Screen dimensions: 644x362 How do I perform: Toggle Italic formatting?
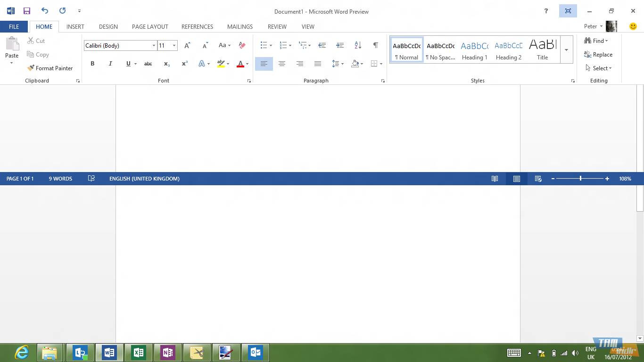click(110, 64)
